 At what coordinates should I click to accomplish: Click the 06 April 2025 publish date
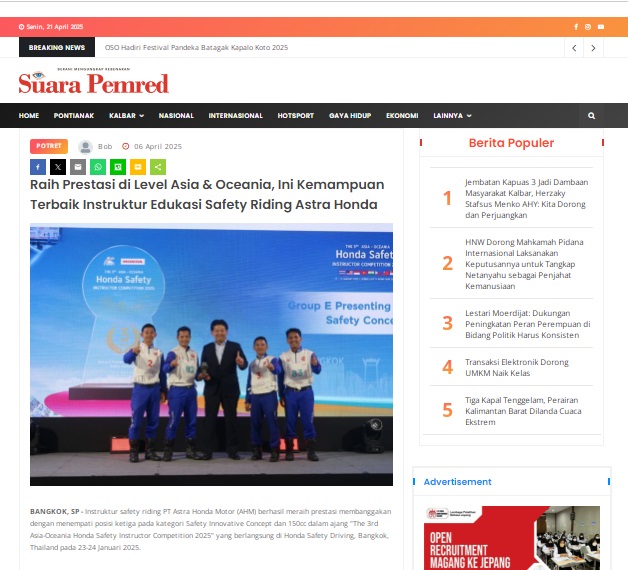pos(158,147)
